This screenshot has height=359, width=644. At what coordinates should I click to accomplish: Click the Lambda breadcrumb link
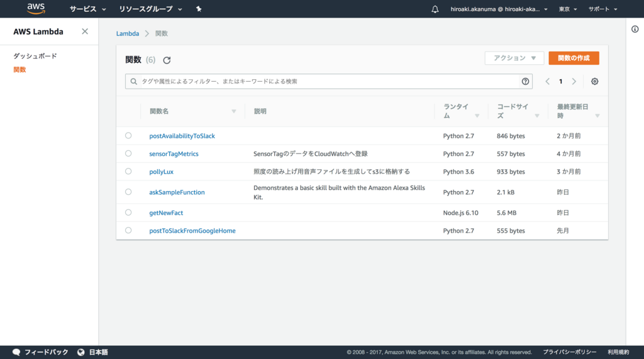(127, 34)
